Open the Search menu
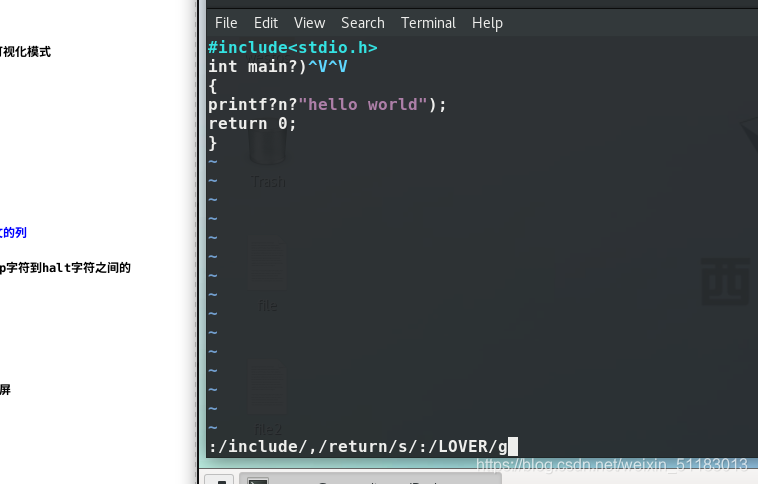 click(363, 23)
